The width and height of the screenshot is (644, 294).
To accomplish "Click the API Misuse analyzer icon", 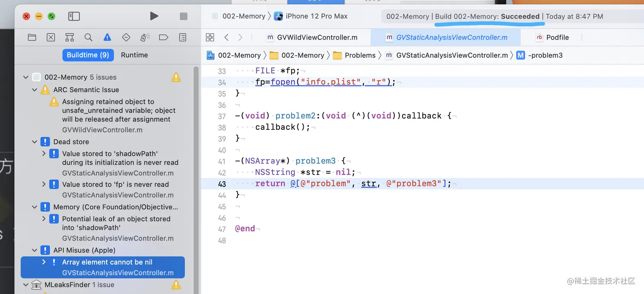I will [45, 250].
